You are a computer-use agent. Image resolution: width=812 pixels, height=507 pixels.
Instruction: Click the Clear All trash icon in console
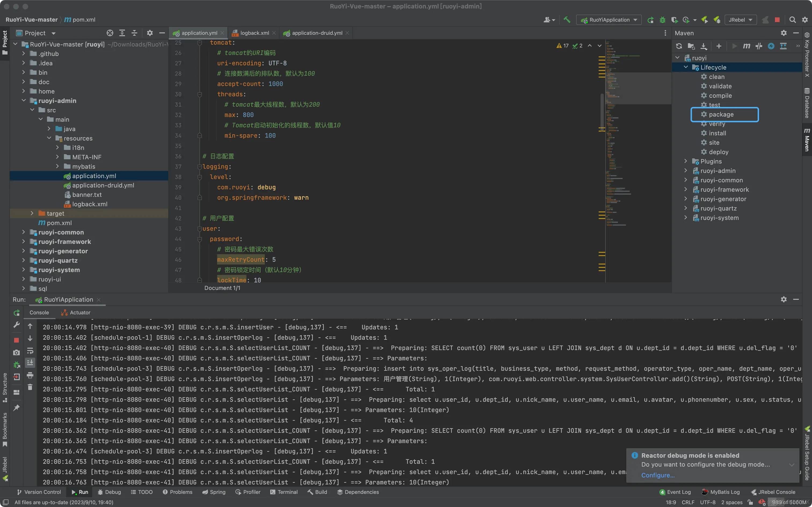30,387
